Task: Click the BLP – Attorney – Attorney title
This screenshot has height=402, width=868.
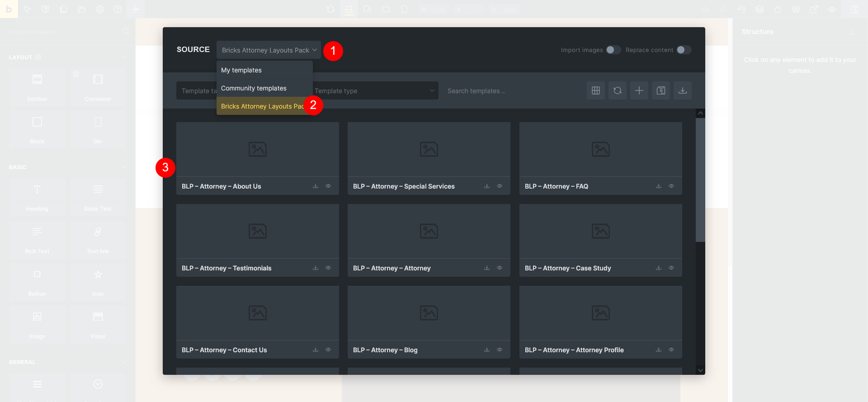Action: click(x=392, y=268)
